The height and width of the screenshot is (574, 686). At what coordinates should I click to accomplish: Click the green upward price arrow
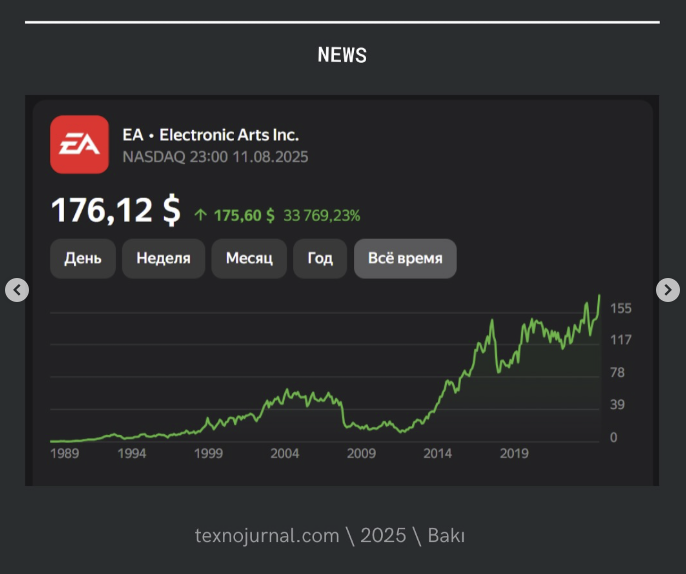click(200, 215)
